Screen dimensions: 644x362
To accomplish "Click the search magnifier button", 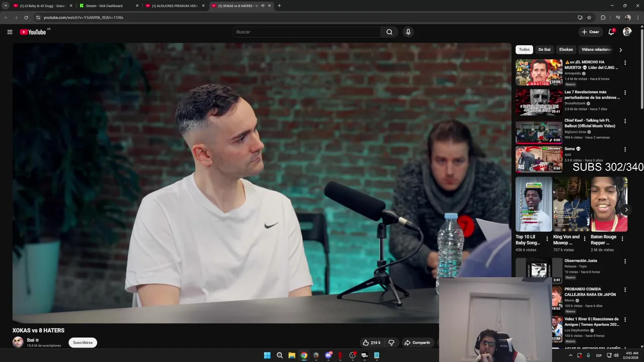I will coord(389,32).
